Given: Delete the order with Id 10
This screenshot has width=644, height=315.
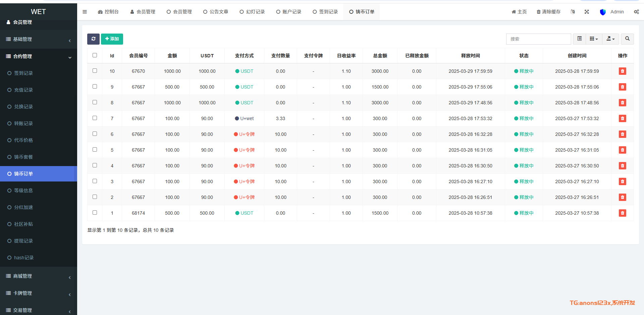Looking at the screenshot, I should click(622, 71).
